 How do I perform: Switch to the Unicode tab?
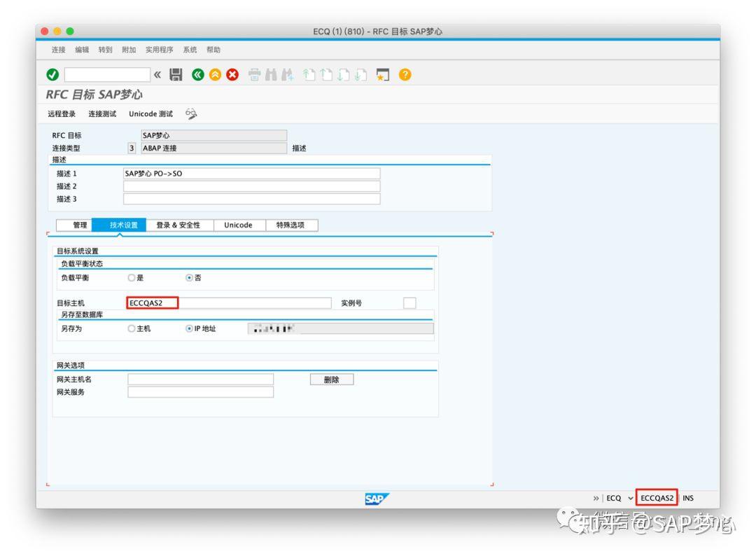coord(239,225)
